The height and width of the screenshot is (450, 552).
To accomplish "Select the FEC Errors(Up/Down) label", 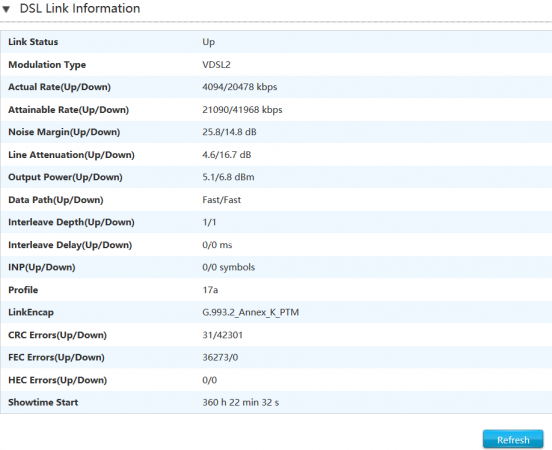I will click(56, 357).
